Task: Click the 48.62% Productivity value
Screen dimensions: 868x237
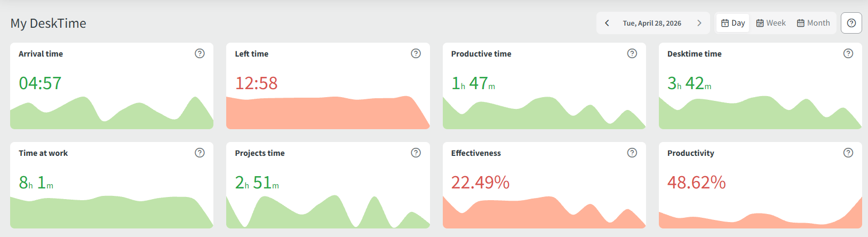Action: 696,183
